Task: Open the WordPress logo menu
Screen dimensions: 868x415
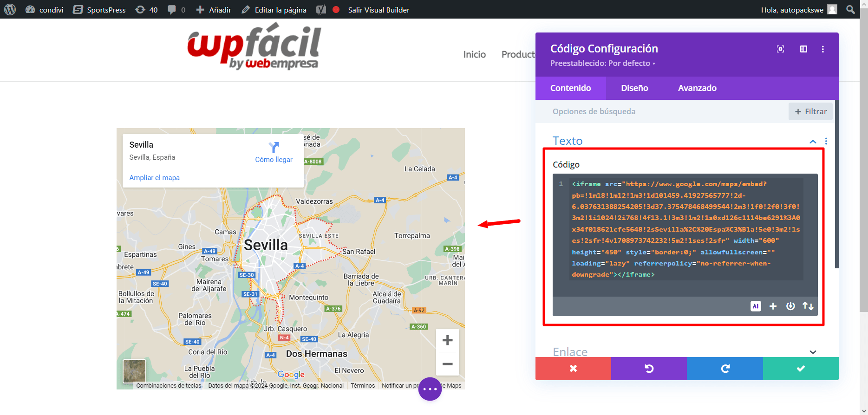Action: click(10, 9)
